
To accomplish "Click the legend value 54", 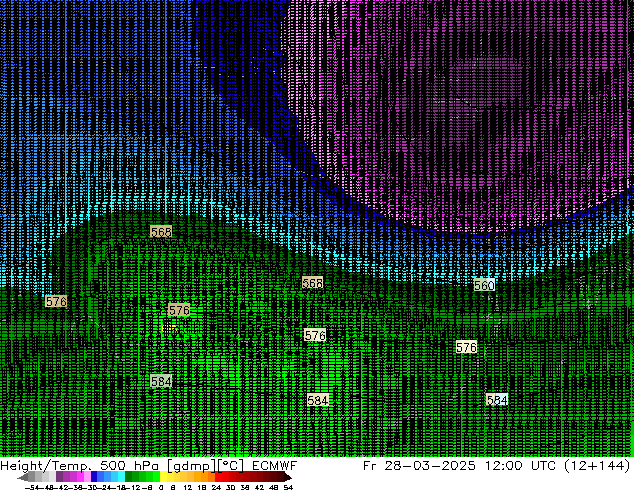I will [x=288, y=487].
